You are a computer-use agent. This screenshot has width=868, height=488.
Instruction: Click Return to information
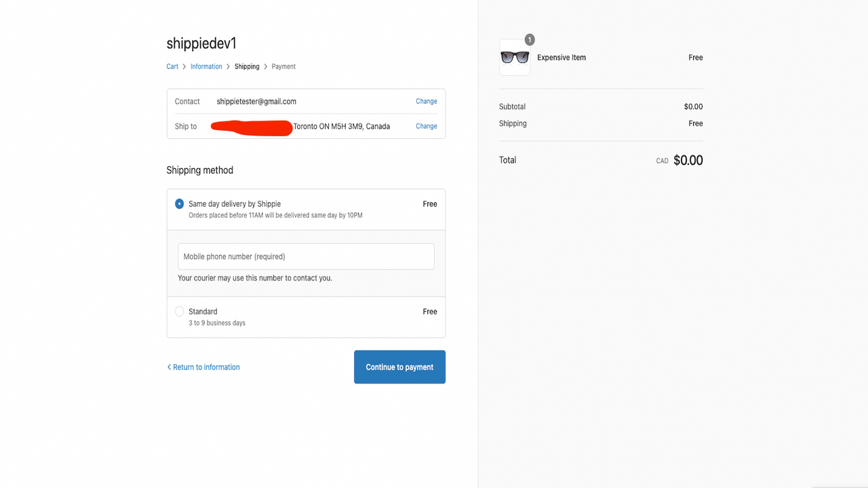point(206,367)
